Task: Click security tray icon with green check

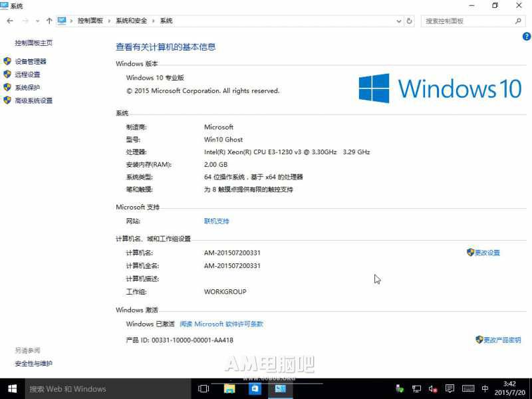Action: tap(400, 389)
